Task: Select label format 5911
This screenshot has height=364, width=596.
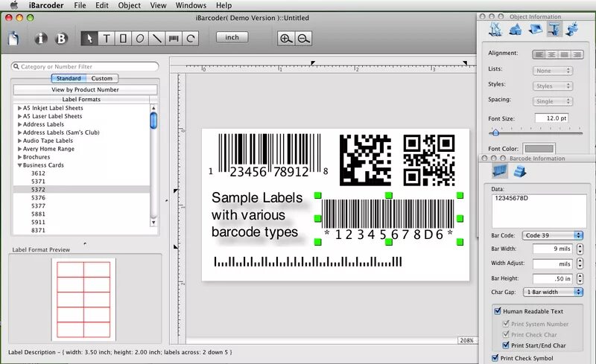Action: (x=39, y=222)
